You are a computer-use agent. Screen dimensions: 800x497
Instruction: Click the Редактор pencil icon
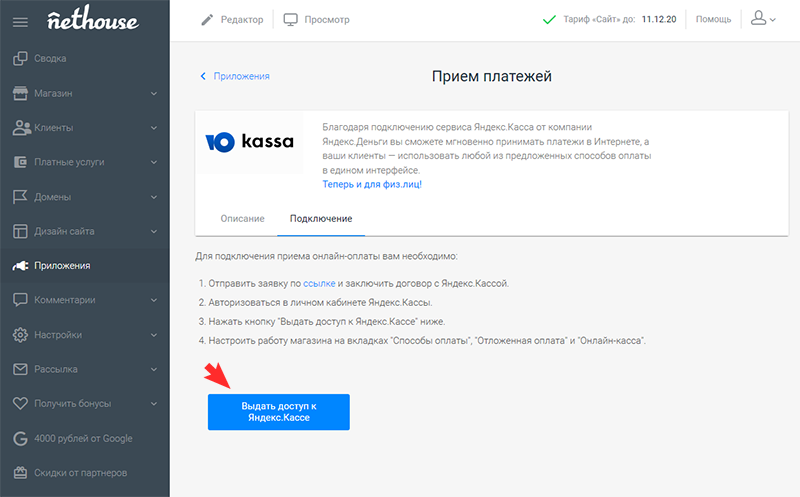point(207,20)
